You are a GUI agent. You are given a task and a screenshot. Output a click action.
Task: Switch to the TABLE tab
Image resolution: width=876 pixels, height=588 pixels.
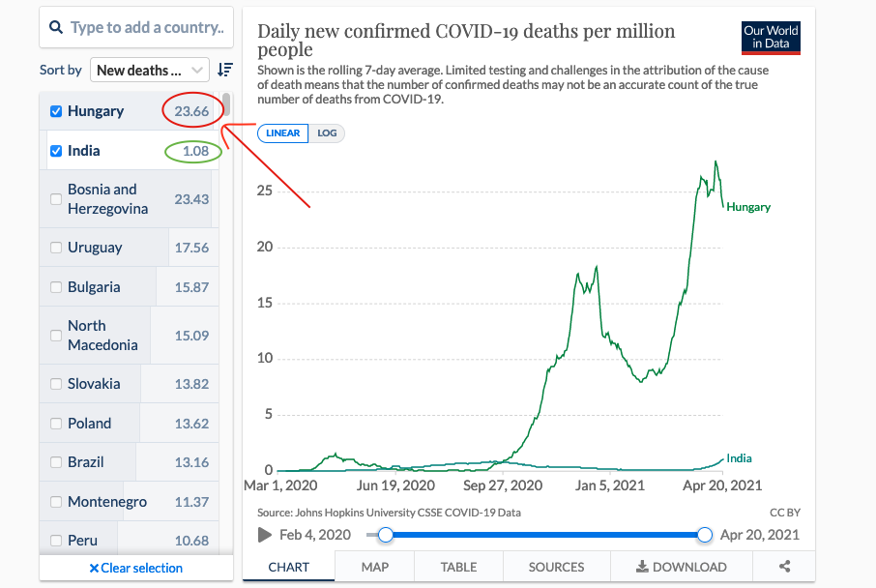click(x=458, y=567)
